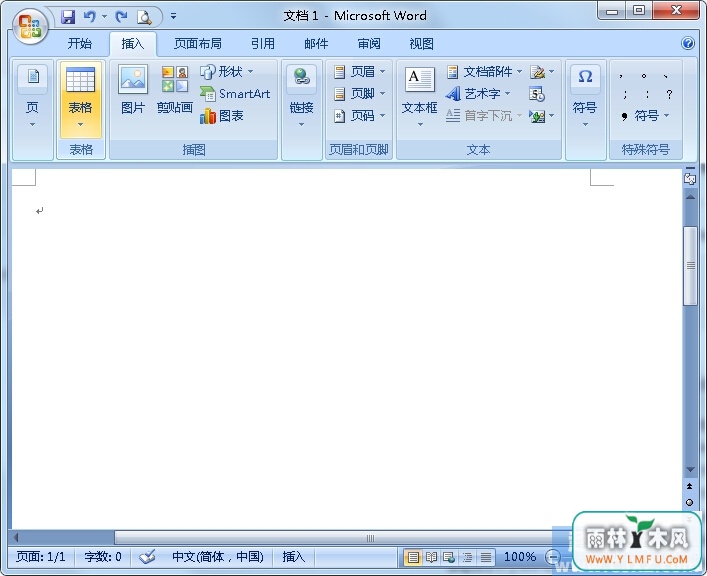707x576 pixels.
Task: Switch to Web Layout view
Action: [449, 558]
